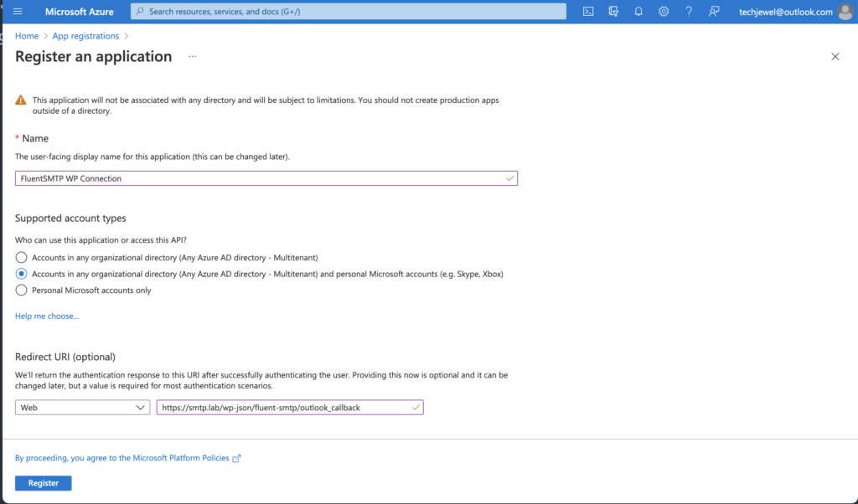Select Multitenant and personal Microsoft accounts option
The height and width of the screenshot is (504, 858).
21,274
